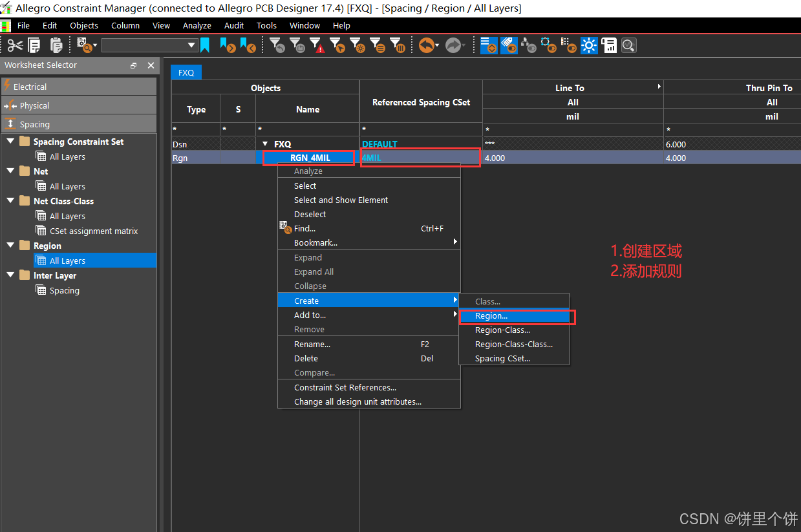Open the Column menu

(125, 25)
